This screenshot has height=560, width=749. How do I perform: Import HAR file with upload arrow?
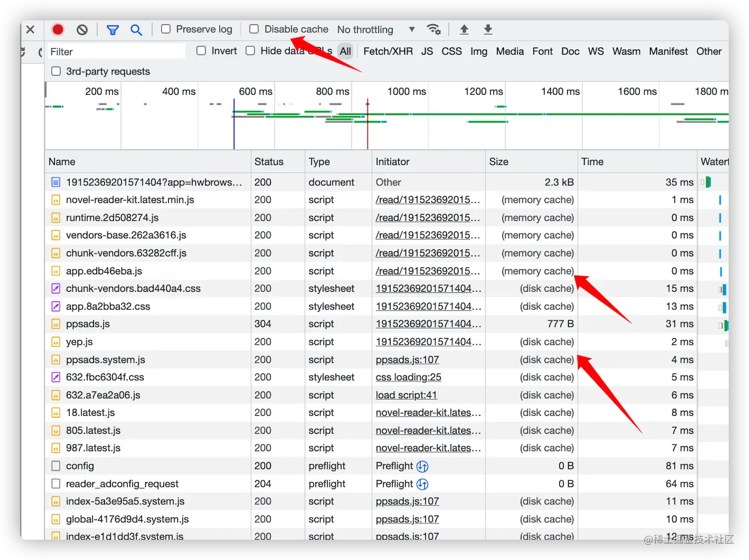click(464, 29)
